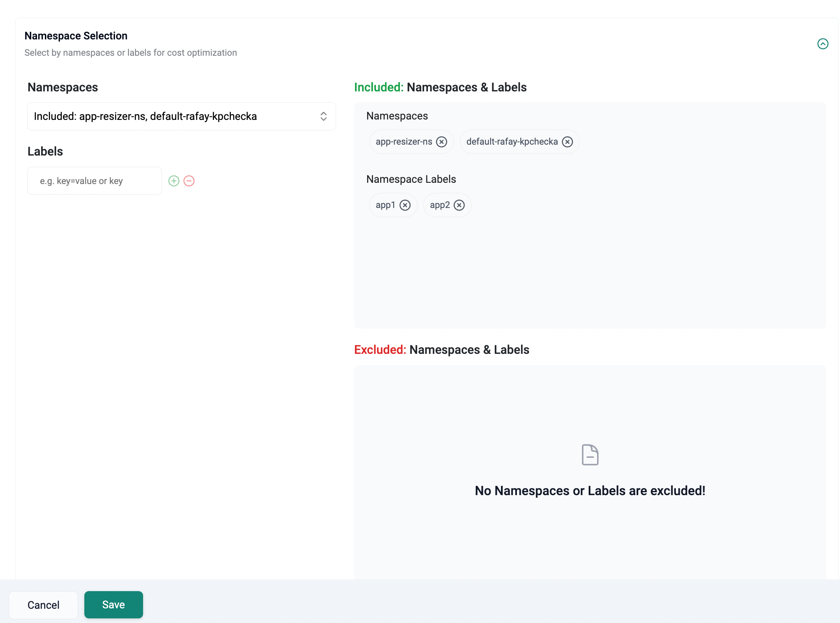Remove the app-resizer-ns namespace chip
840x623 pixels.
tap(441, 142)
